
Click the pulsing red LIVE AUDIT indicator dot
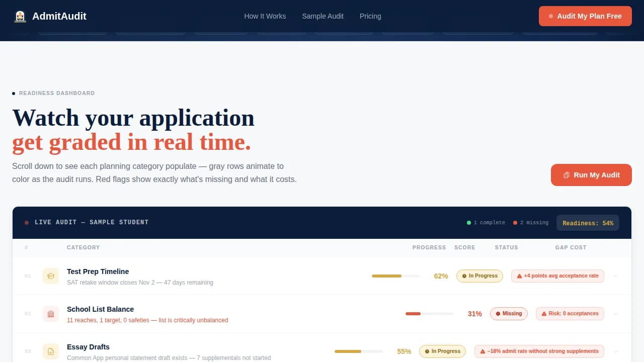click(x=26, y=222)
